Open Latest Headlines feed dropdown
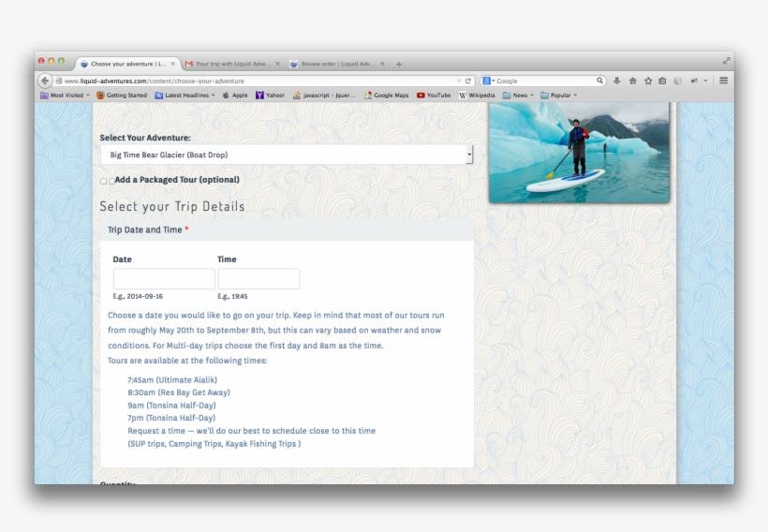The height and width of the screenshot is (532, 768). (x=185, y=95)
